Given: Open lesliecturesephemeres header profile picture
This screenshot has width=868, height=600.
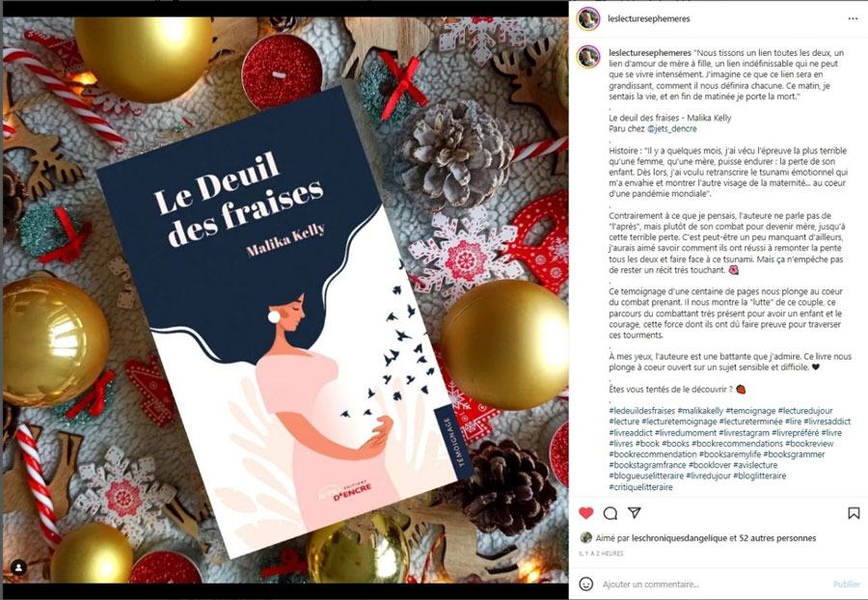Looking at the screenshot, I should point(588,18).
